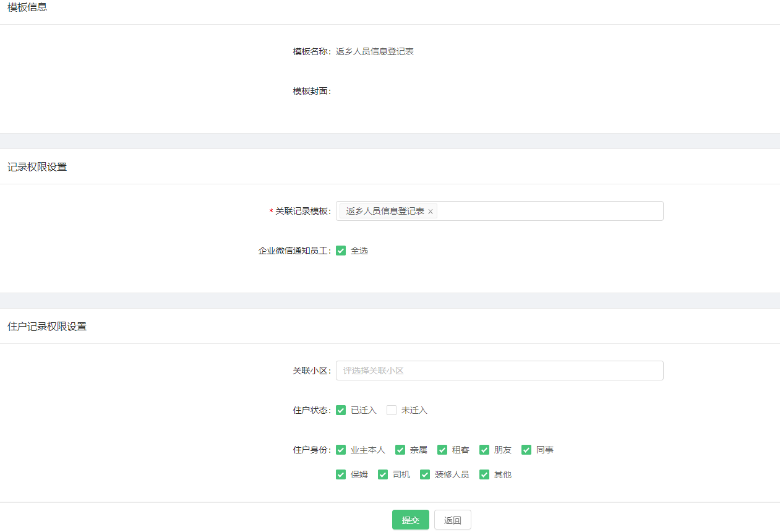
Task: Check the 未迁入 resident status checkbox
Action: (x=392, y=410)
